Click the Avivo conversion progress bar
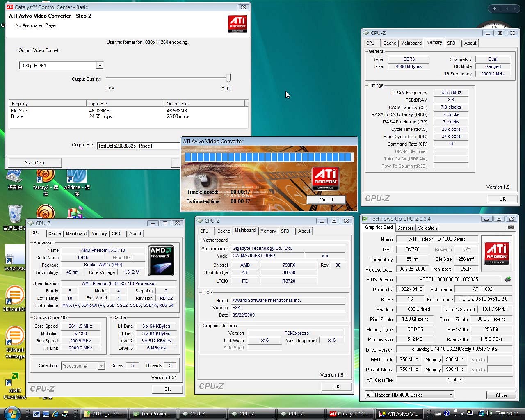 pos(269,157)
